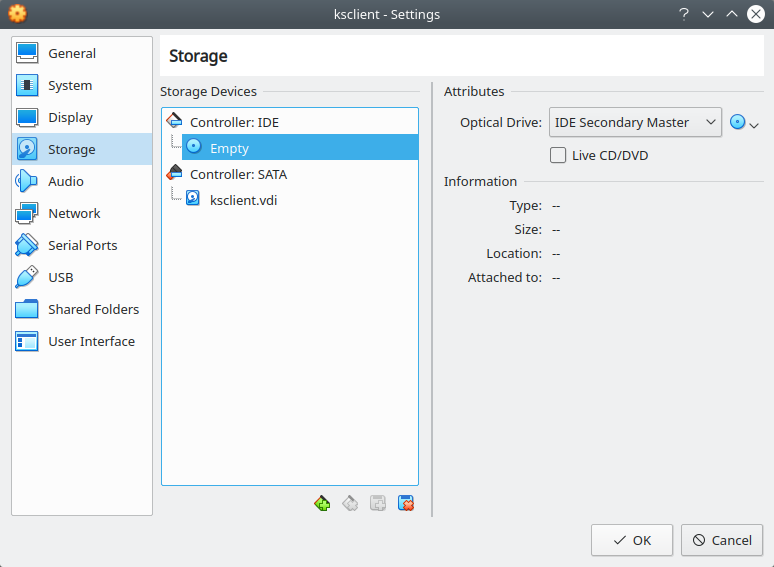
Task: Open the General settings category
Action: 82,53
